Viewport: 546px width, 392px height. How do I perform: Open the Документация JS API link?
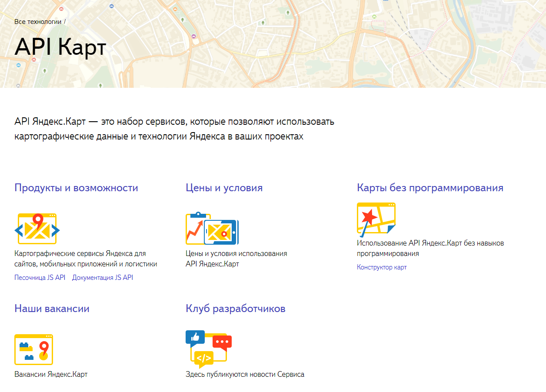pos(103,278)
